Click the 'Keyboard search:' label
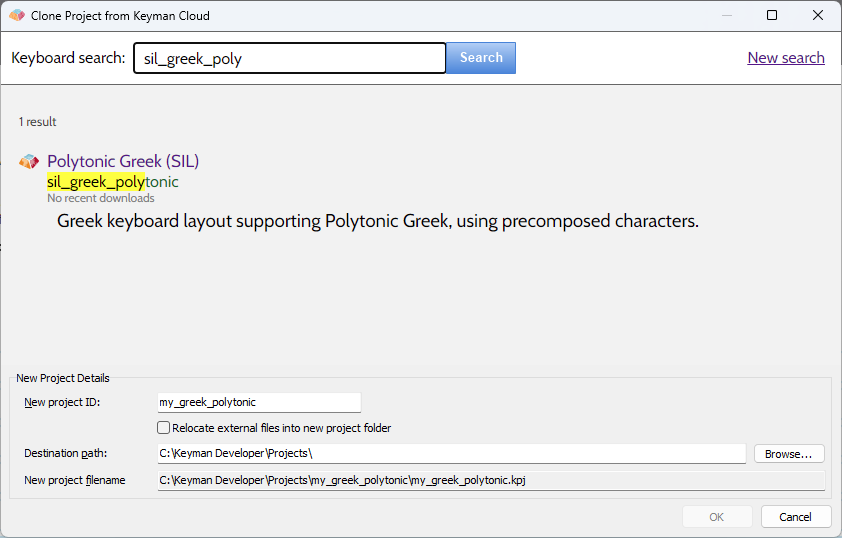This screenshot has height=538, width=842. tap(68, 57)
